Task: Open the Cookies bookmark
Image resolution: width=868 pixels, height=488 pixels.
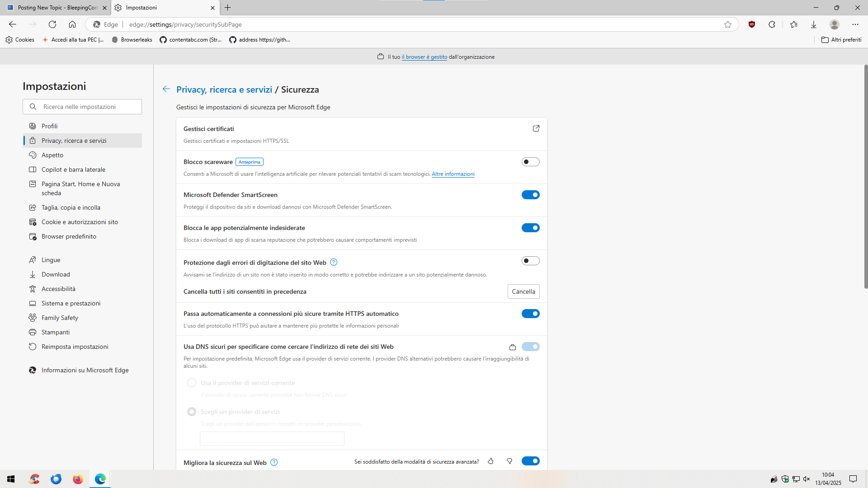Action: pyautogui.click(x=20, y=40)
